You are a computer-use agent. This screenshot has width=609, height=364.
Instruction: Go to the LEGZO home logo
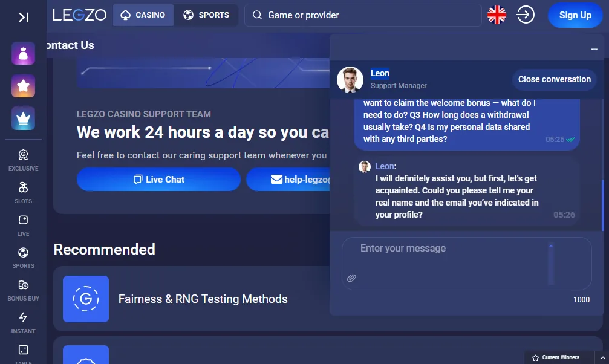click(x=80, y=15)
